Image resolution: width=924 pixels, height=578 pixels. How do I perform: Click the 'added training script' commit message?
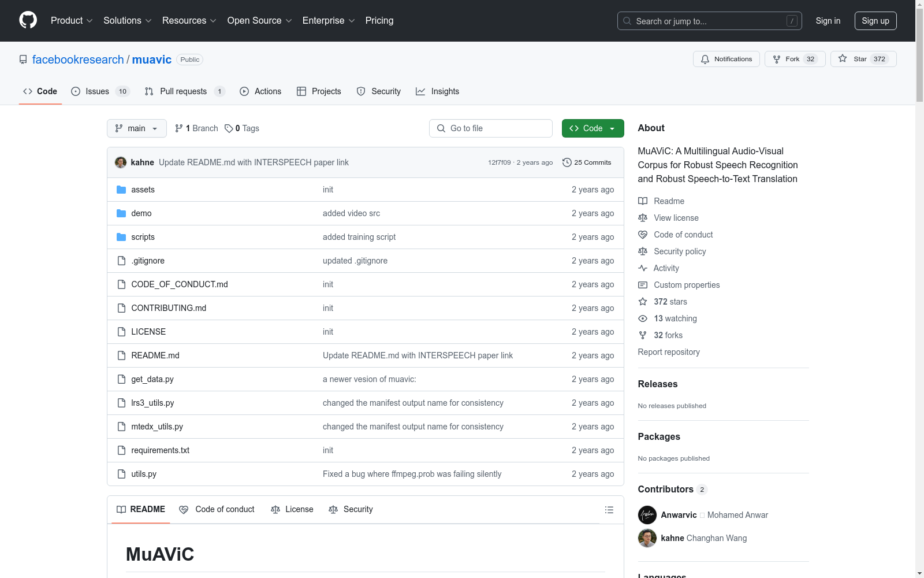(359, 237)
